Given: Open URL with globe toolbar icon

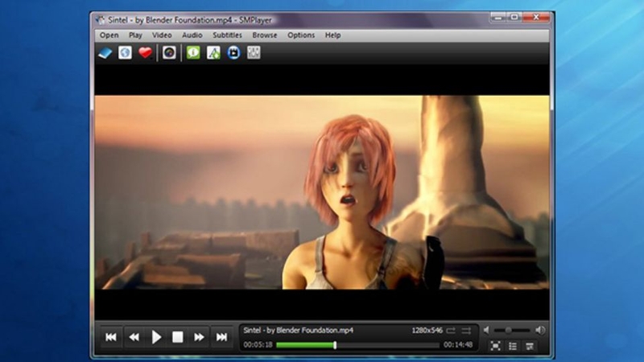Looking at the screenshot, I should point(126,52).
